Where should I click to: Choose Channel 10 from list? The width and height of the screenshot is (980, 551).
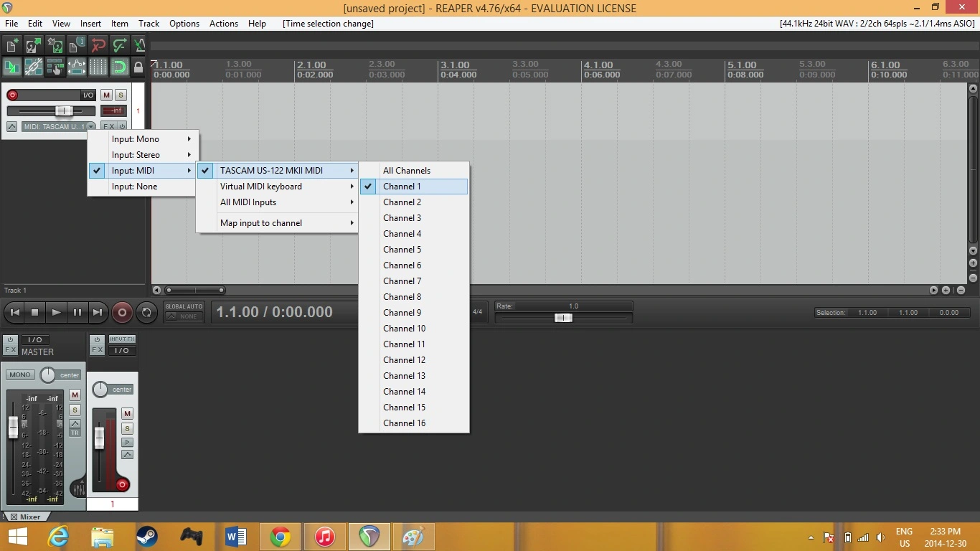tap(414, 329)
